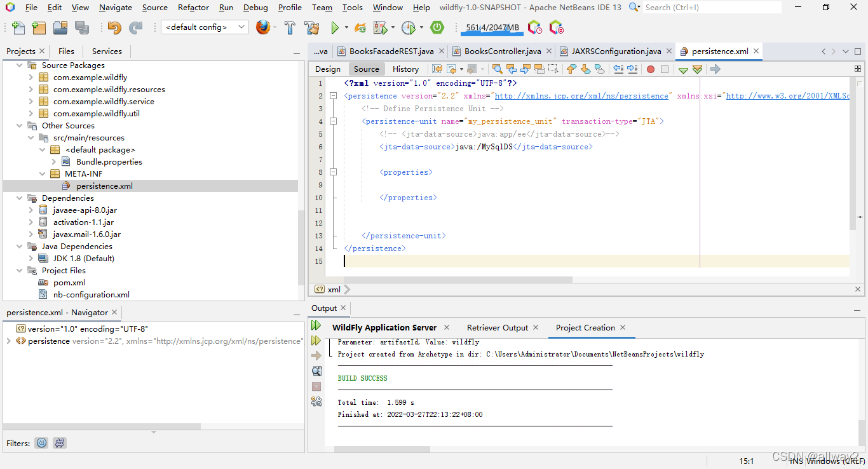
Task: Click the Search magnifier icon beside search box
Action: click(634, 7)
